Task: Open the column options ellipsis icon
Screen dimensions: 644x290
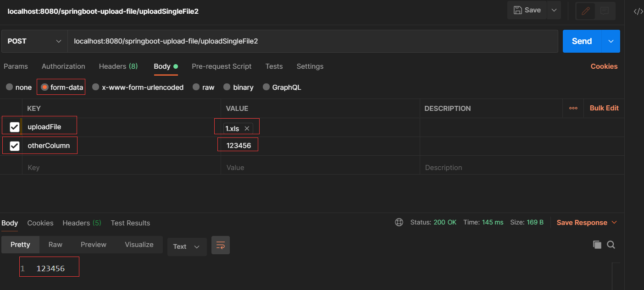Action: tap(573, 108)
